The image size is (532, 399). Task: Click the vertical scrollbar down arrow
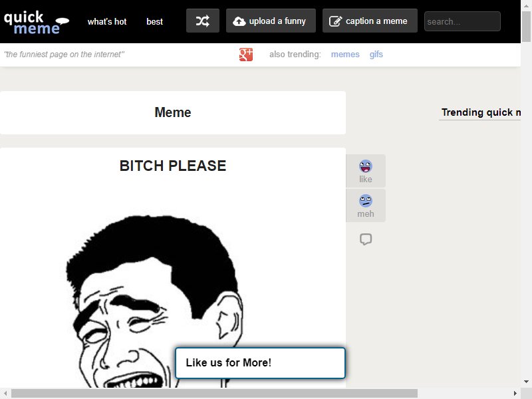(x=526, y=382)
